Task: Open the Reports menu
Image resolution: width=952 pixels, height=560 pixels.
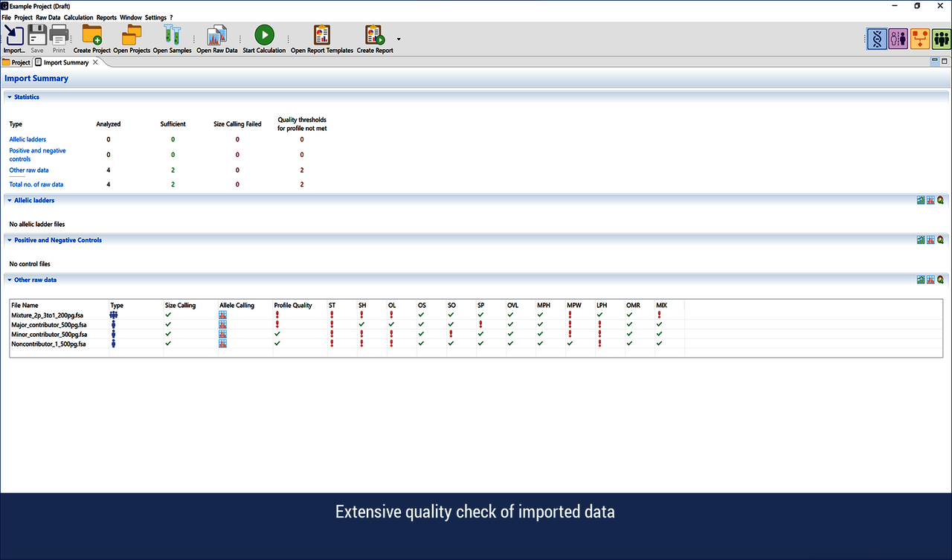Action: point(106,17)
